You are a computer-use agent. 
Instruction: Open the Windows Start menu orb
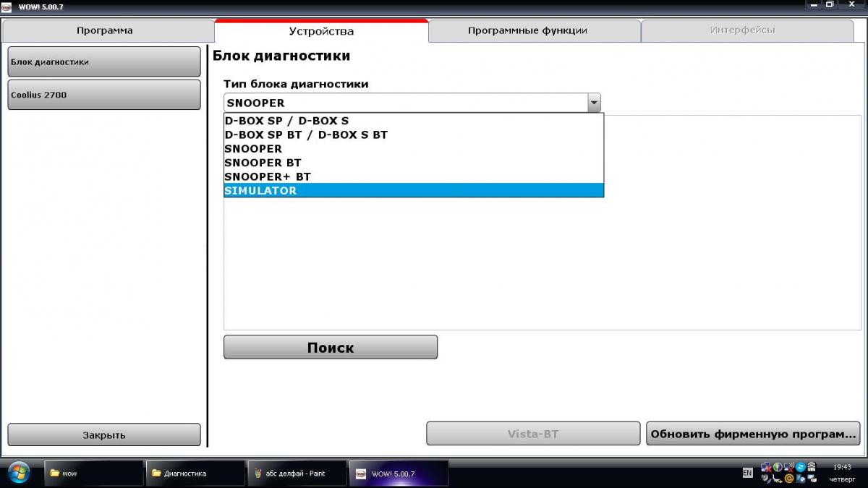19,473
